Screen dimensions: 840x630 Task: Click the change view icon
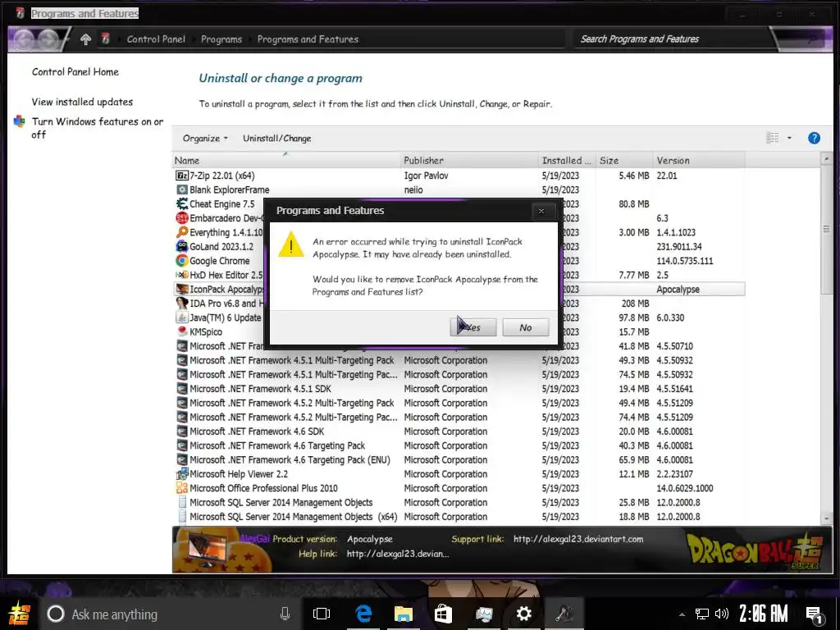coord(773,138)
